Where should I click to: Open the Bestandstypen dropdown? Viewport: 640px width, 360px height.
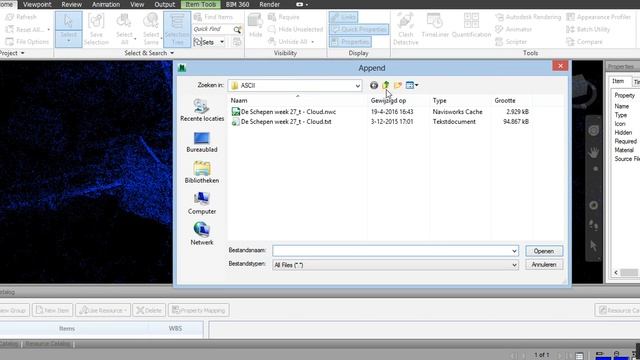[395, 265]
